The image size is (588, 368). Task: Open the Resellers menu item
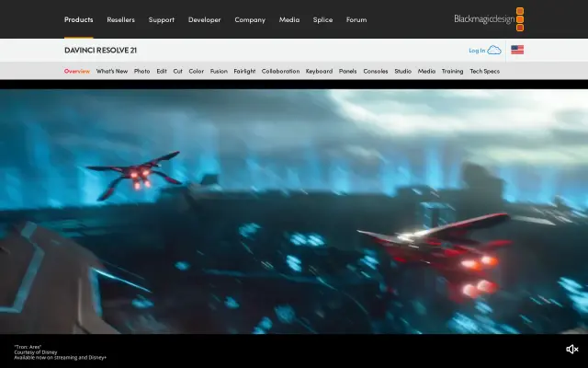pyautogui.click(x=120, y=20)
